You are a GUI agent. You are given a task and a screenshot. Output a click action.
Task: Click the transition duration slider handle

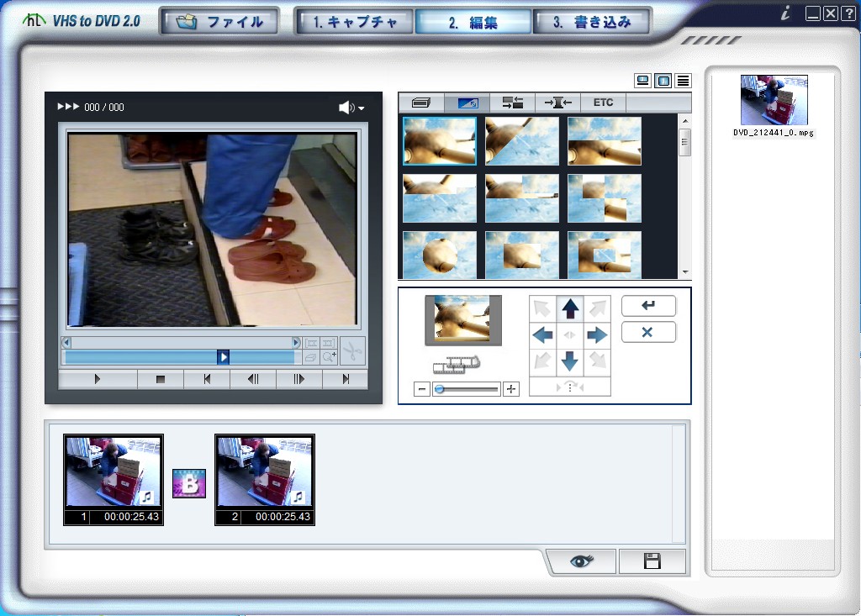(439, 389)
